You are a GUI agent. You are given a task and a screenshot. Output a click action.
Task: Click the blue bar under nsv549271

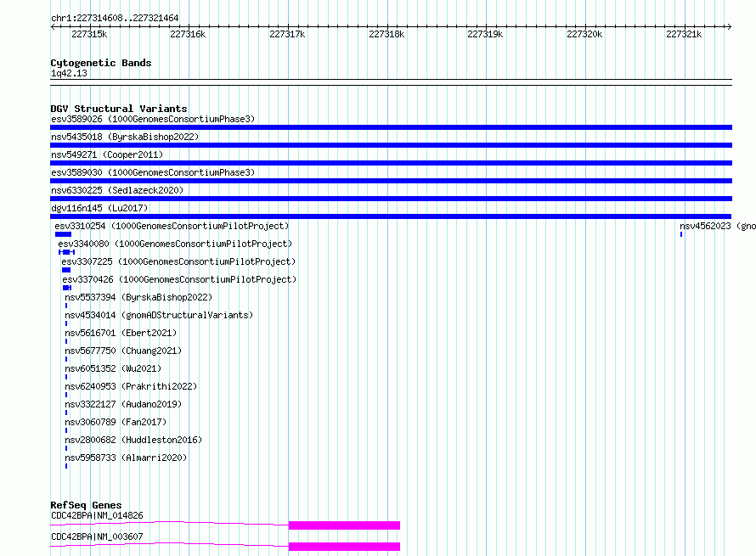[x=391, y=163]
